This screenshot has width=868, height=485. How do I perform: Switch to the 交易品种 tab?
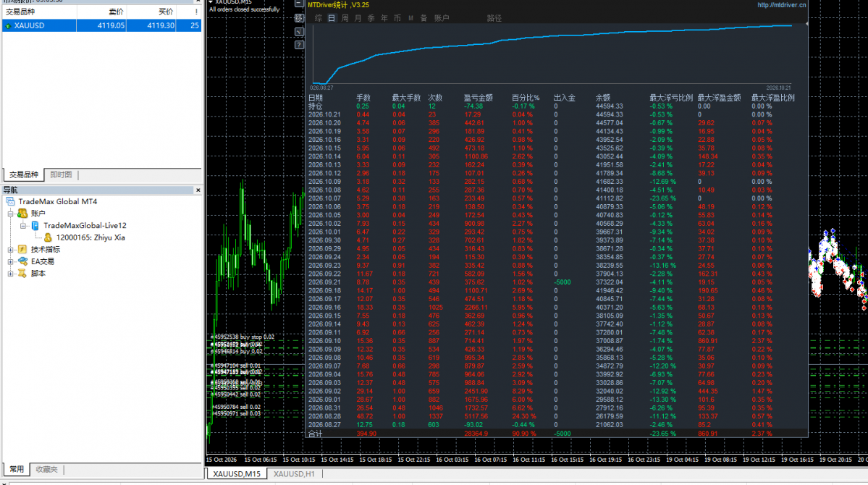tap(24, 174)
